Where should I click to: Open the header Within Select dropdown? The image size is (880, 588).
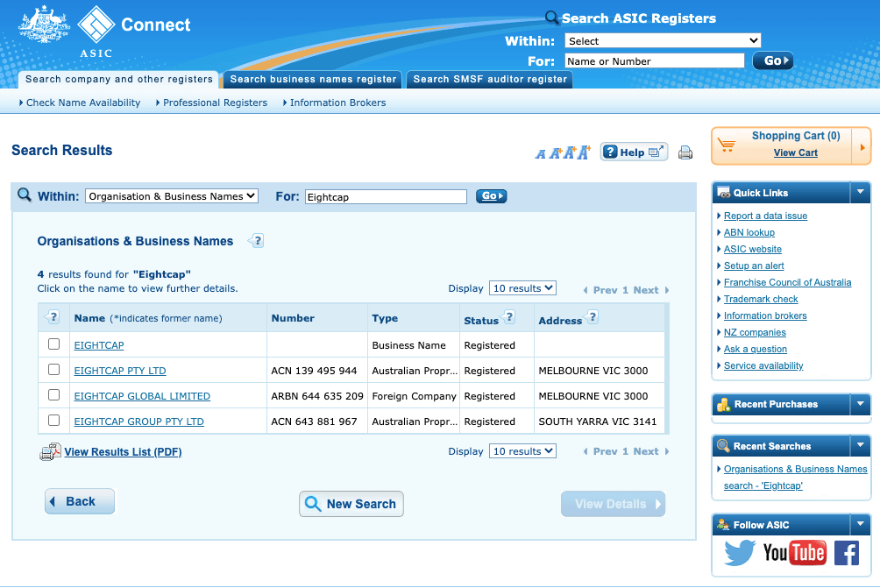(x=663, y=40)
